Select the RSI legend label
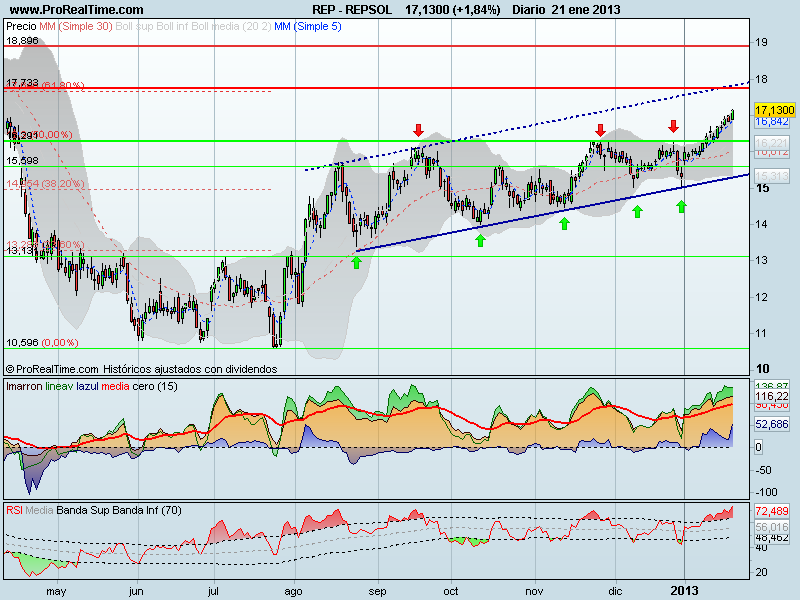Screen dimensions: 800x600 (14, 510)
